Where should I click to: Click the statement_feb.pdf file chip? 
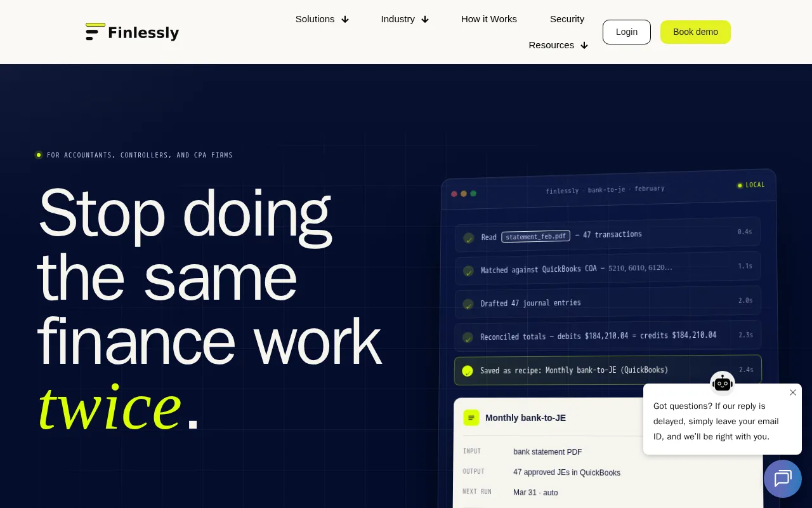(x=535, y=236)
